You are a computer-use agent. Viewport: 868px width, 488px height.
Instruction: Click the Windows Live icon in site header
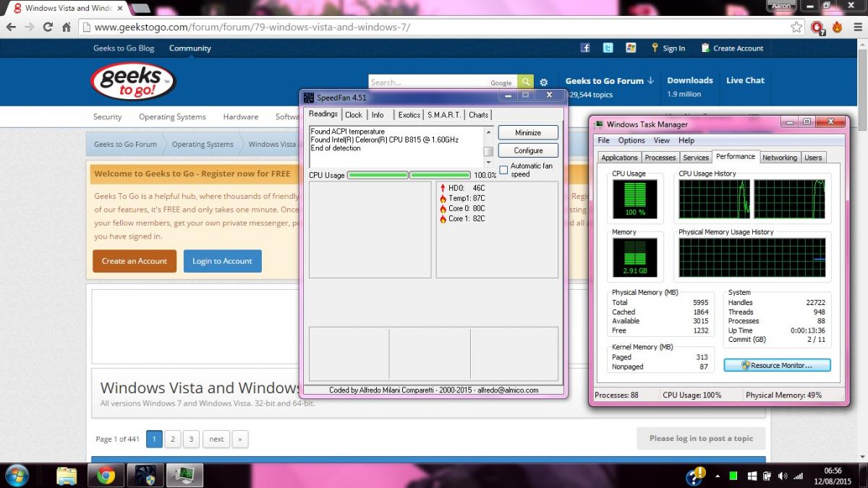pos(631,48)
